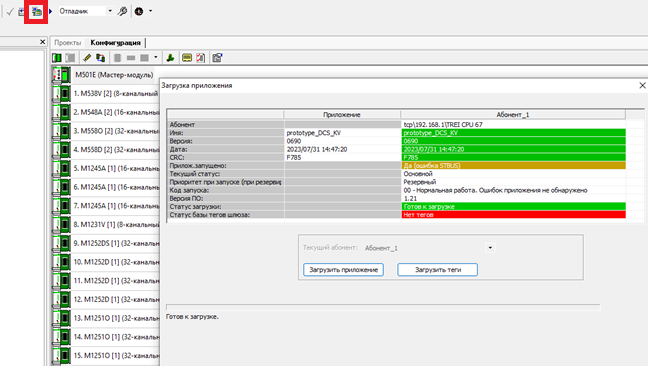This screenshot has width=648, height=366.
Task: Close the Загрузка приложения dialog
Action: coord(642,85)
